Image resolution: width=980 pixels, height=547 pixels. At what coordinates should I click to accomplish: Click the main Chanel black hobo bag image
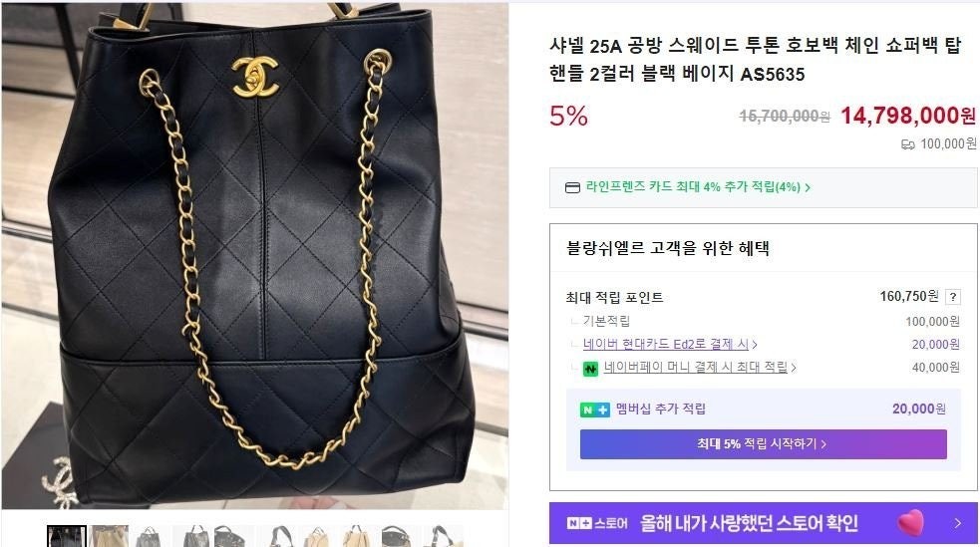[255, 256]
